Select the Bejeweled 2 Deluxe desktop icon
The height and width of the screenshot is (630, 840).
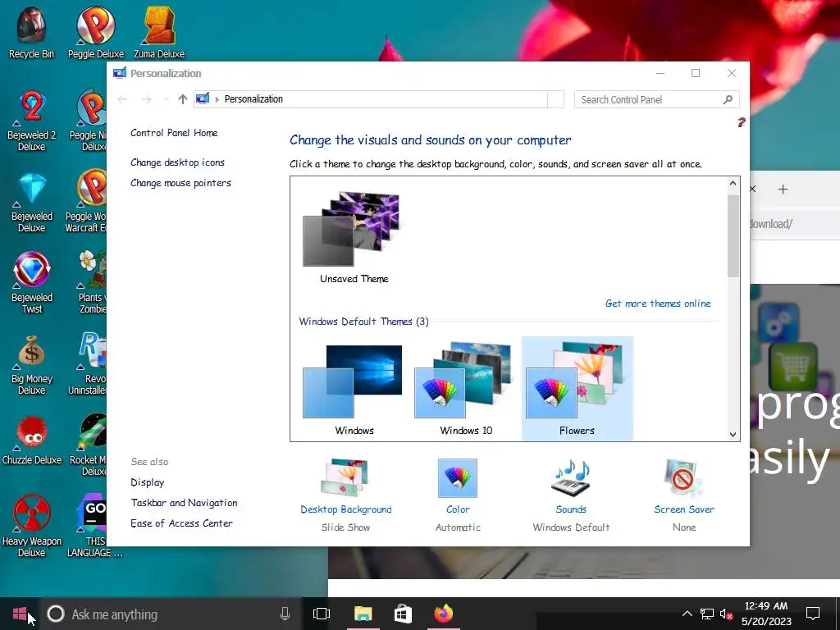(31, 121)
